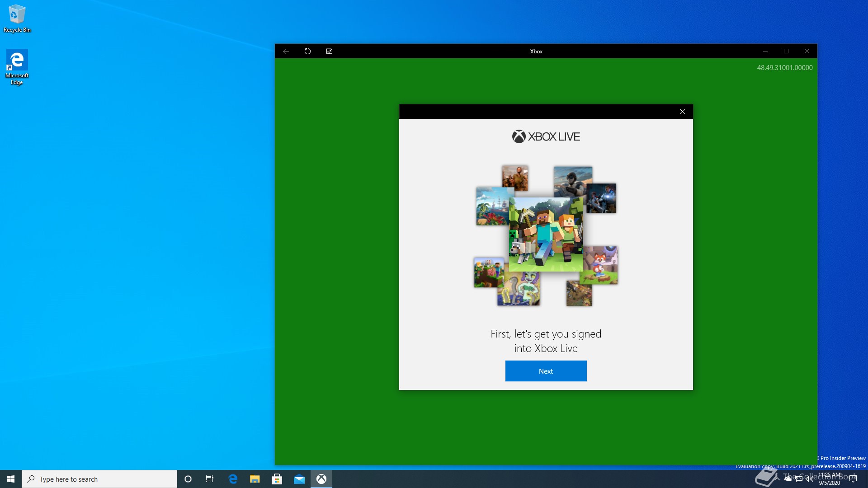Open the Windows Start menu
The width and height of the screenshot is (868, 488).
(11, 479)
